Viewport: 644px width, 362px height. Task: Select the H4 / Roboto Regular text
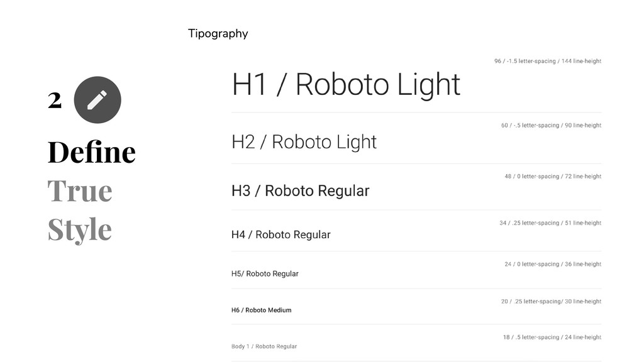(281, 234)
